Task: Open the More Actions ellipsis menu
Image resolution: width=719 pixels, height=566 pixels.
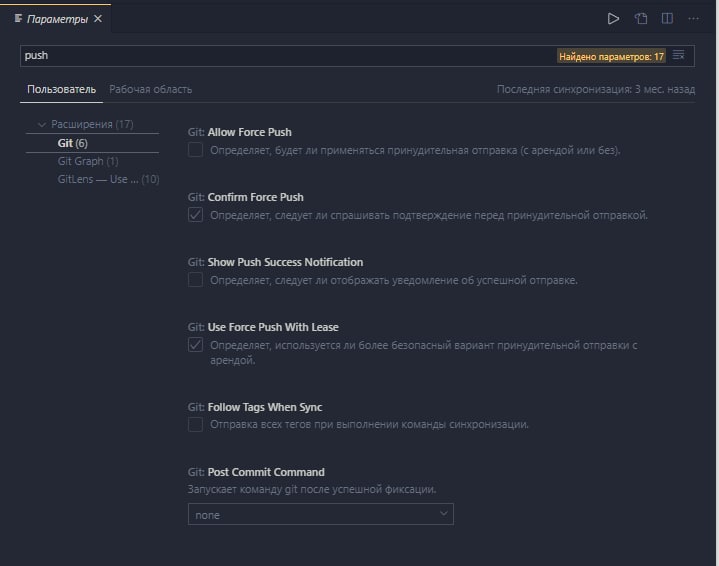Action: 693,19
